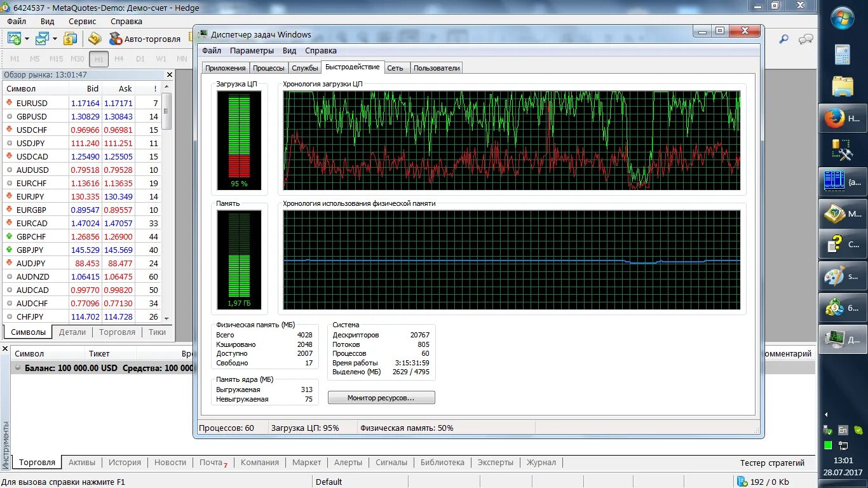Open the Журнал tab in Toolbox
This screenshot has width=868, height=488.
(541, 463)
